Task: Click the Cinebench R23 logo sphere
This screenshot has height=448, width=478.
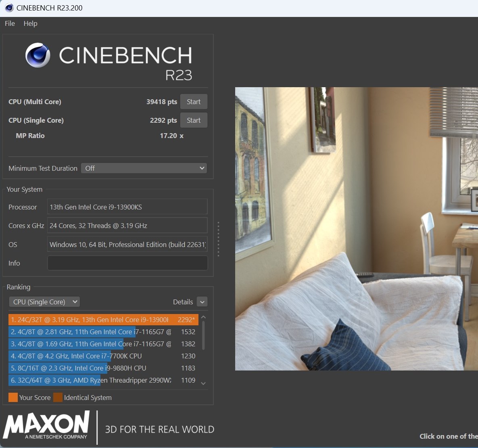Action: pos(38,55)
